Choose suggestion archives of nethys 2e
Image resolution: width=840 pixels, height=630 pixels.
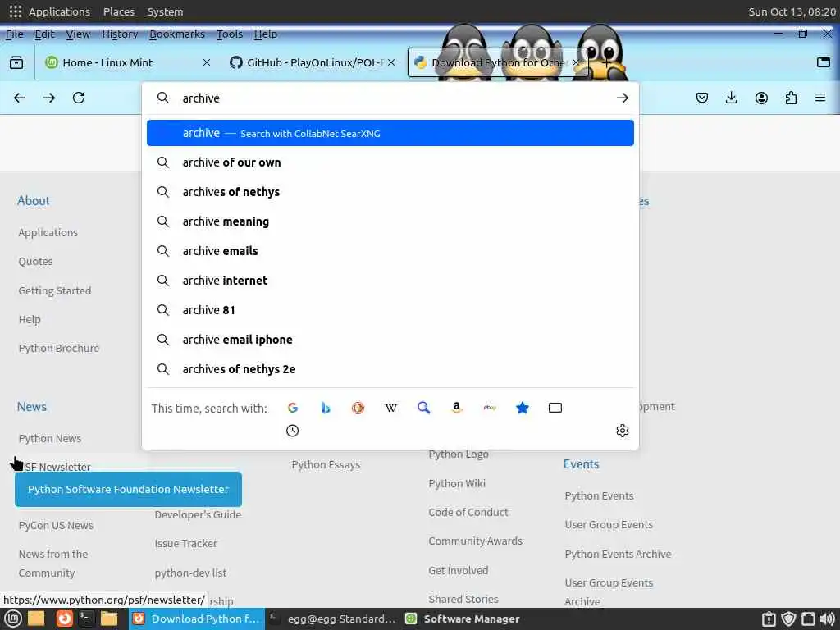pyautogui.click(x=390, y=368)
